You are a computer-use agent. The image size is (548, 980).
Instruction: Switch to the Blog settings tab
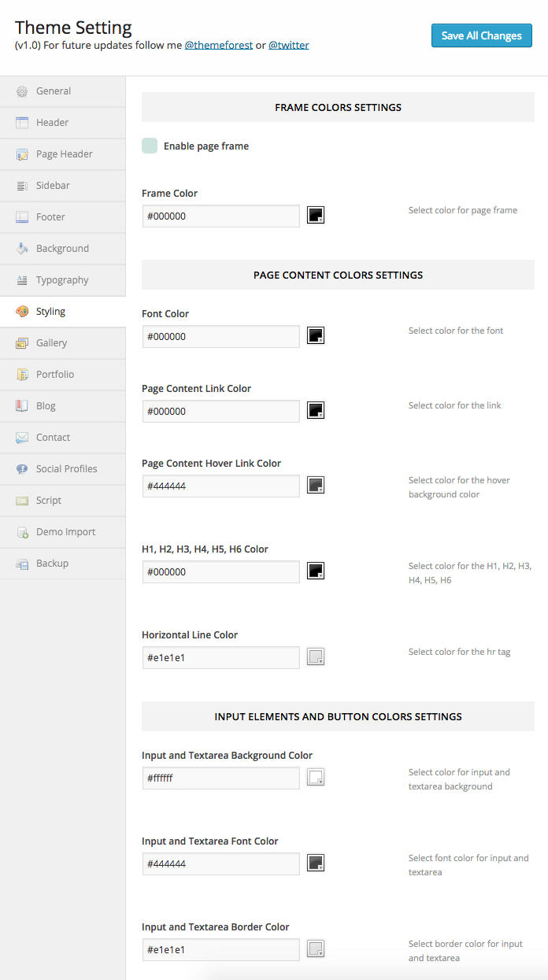[46, 406]
